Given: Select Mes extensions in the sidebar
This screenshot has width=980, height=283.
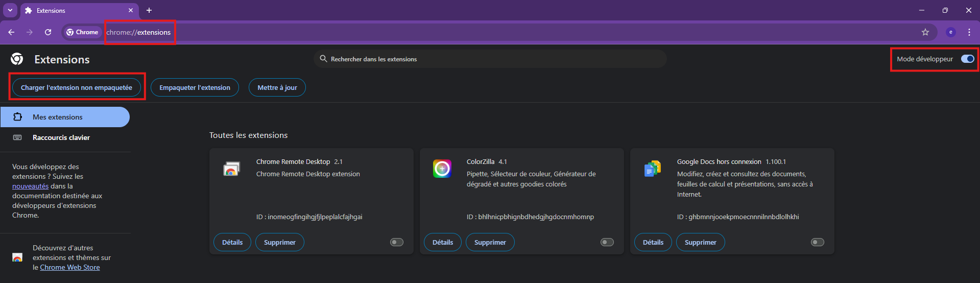Looking at the screenshot, I should pos(57,117).
